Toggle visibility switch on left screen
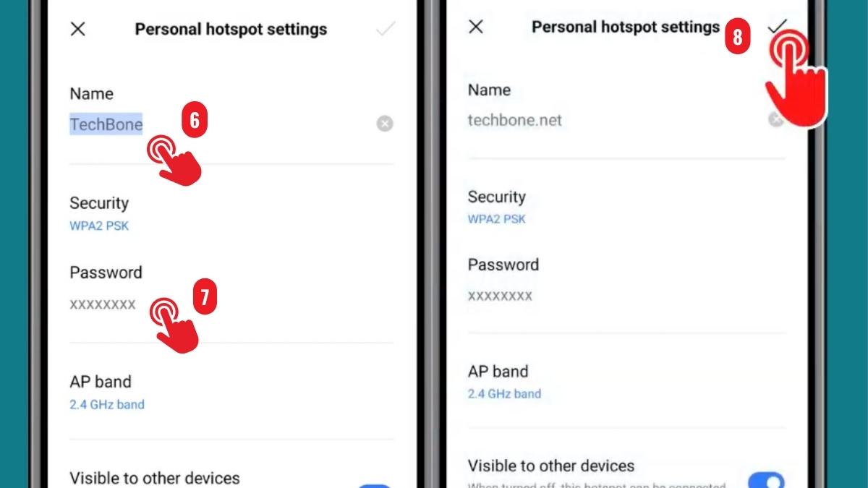 [x=375, y=486]
